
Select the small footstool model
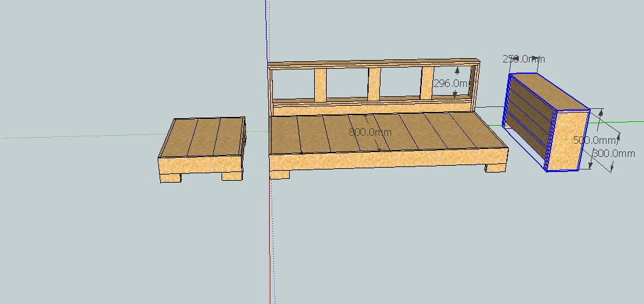point(202,149)
